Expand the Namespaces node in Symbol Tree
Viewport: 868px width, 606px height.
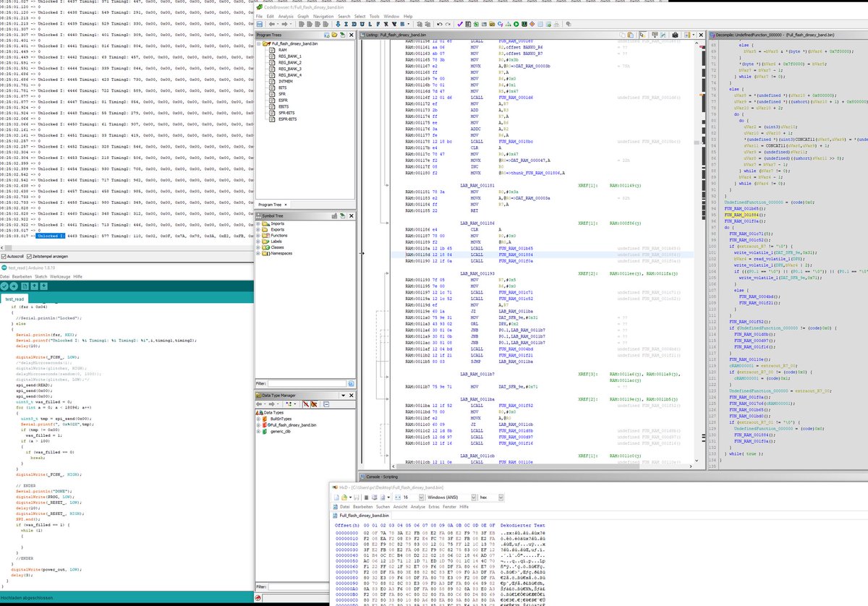click(x=258, y=253)
